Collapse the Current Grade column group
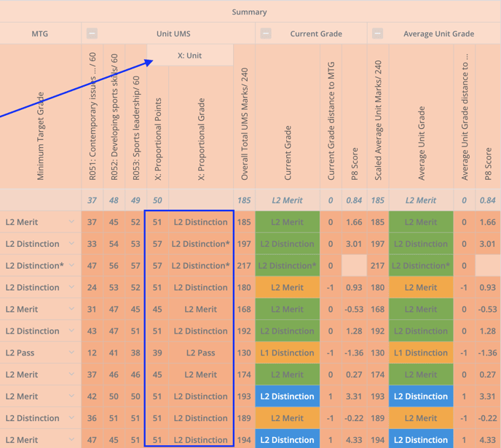501x448 pixels. [266, 34]
